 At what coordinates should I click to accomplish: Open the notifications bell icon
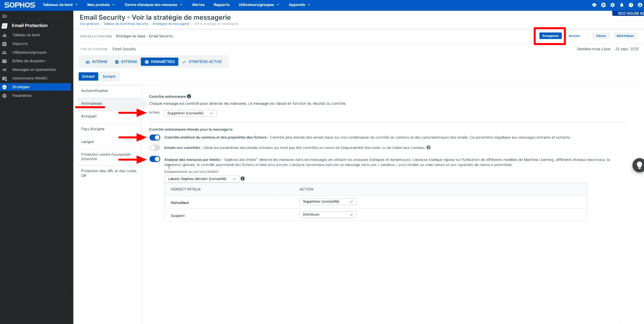[622, 5]
